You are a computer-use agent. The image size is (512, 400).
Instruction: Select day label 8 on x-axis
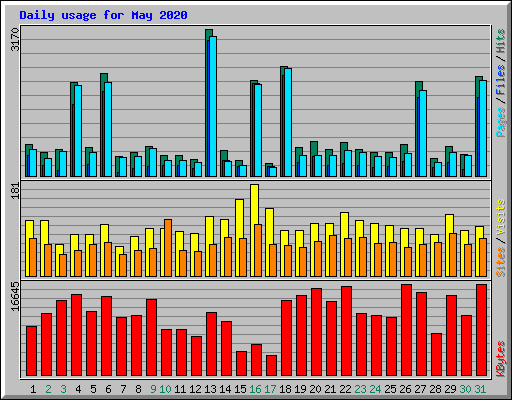[x=138, y=389]
